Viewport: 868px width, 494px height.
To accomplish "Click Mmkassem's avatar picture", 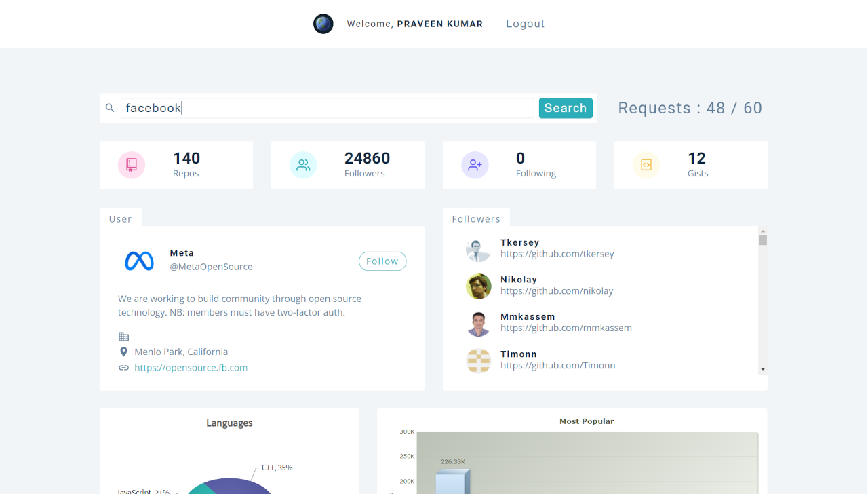I will click(478, 324).
